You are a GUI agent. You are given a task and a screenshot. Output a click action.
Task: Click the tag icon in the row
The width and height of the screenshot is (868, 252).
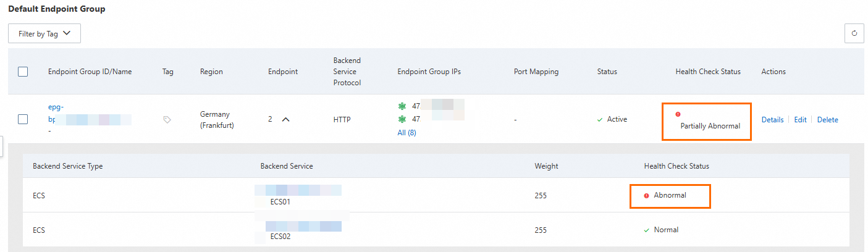coord(167,120)
